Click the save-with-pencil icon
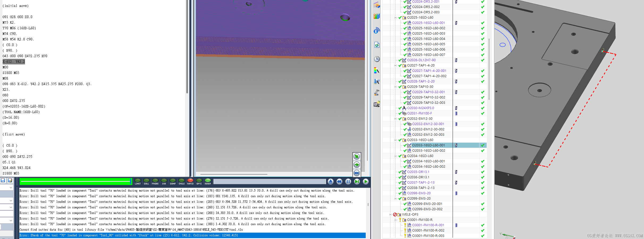Viewport: 644px width, 239px height. point(10,180)
